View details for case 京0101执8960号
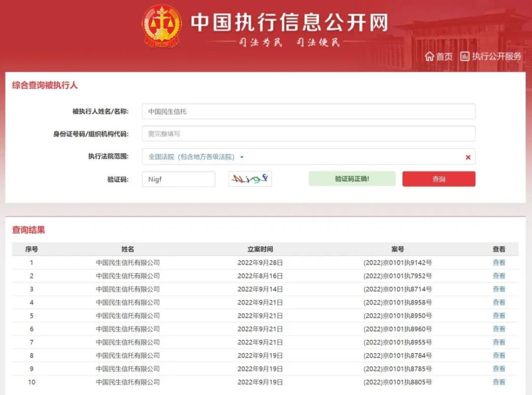The height and width of the screenshot is (395, 532). pyautogui.click(x=499, y=329)
